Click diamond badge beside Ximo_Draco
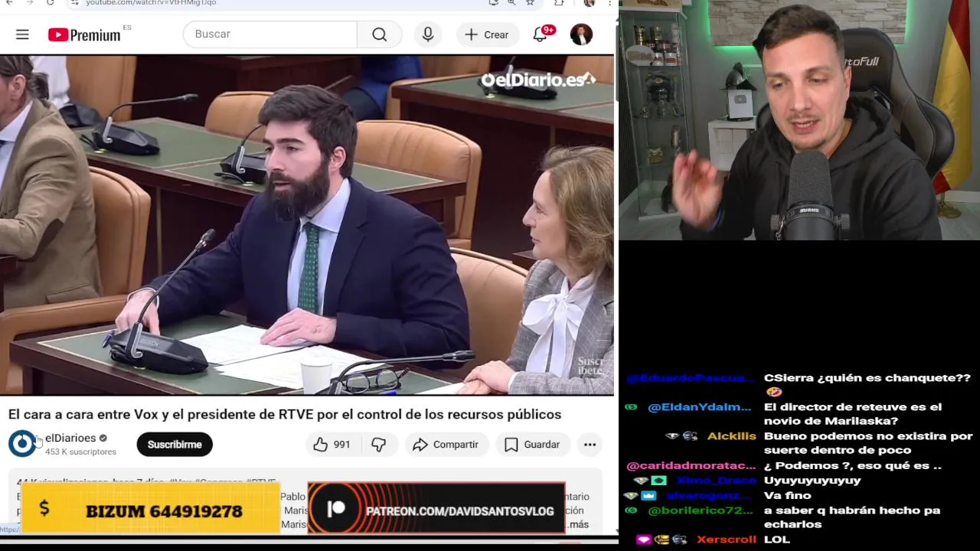The height and width of the screenshot is (551, 980). [640, 481]
